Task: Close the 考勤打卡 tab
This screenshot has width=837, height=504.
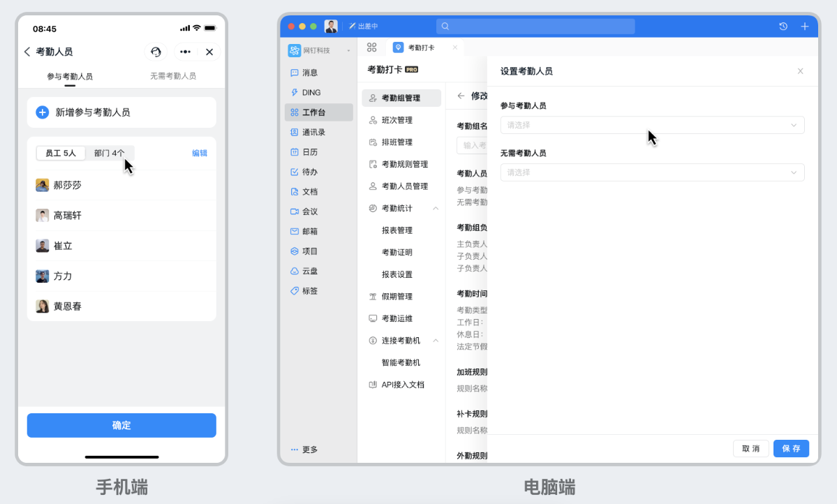Action: click(454, 47)
